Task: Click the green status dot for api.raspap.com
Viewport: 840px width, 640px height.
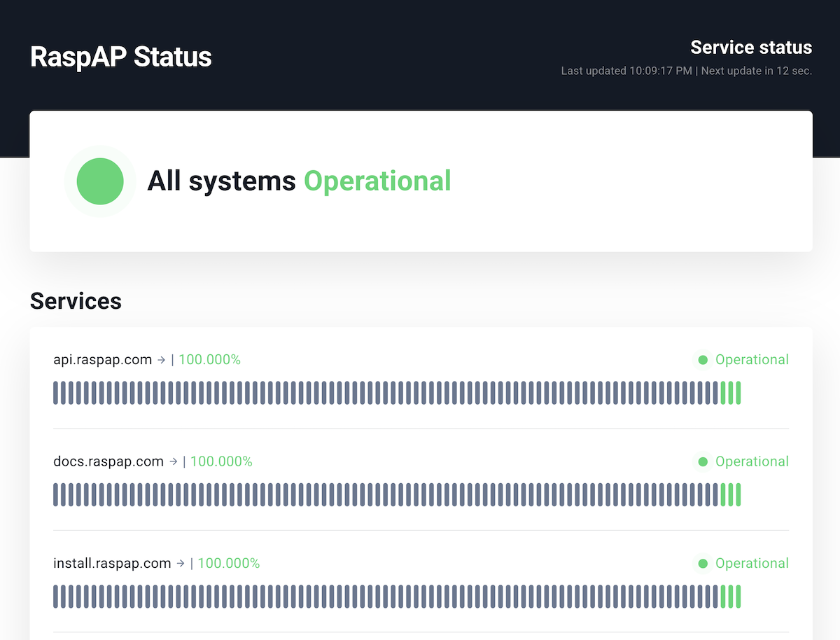Action: [x=703, y=360]
